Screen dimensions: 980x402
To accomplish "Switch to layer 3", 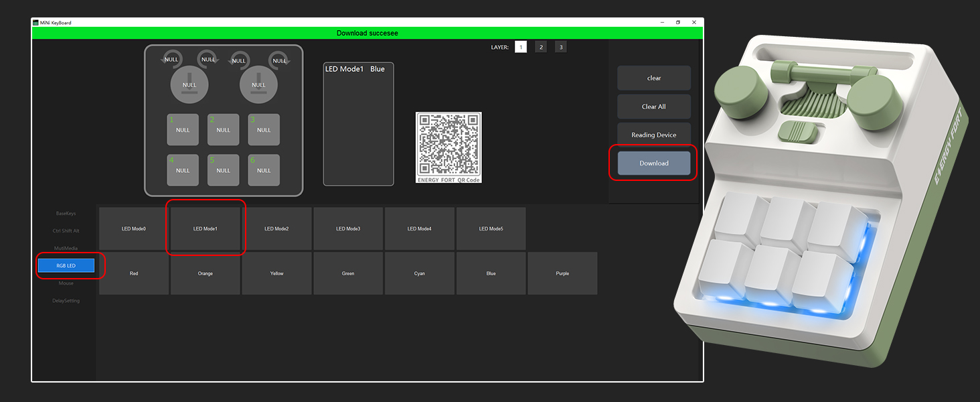I will [x=560, y=46].
